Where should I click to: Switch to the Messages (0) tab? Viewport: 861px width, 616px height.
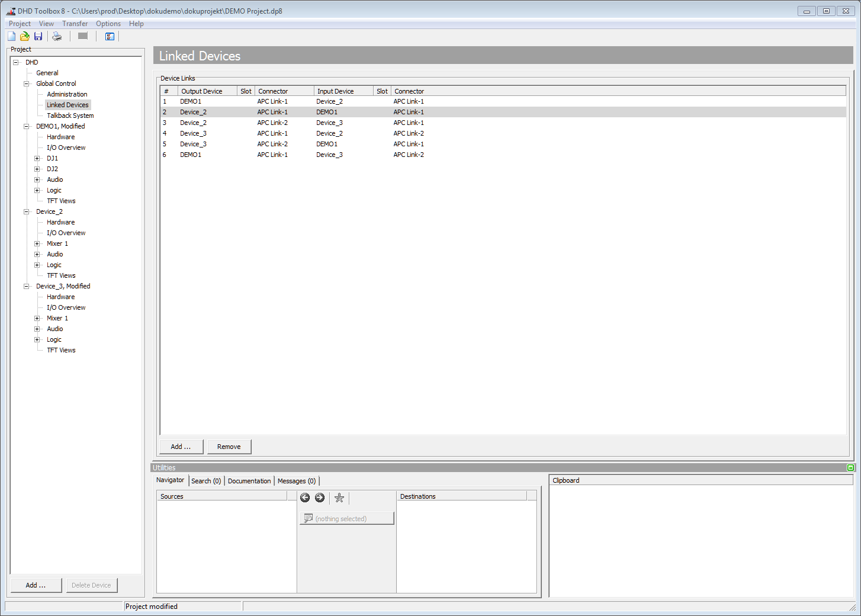click(x=297, y=481)
